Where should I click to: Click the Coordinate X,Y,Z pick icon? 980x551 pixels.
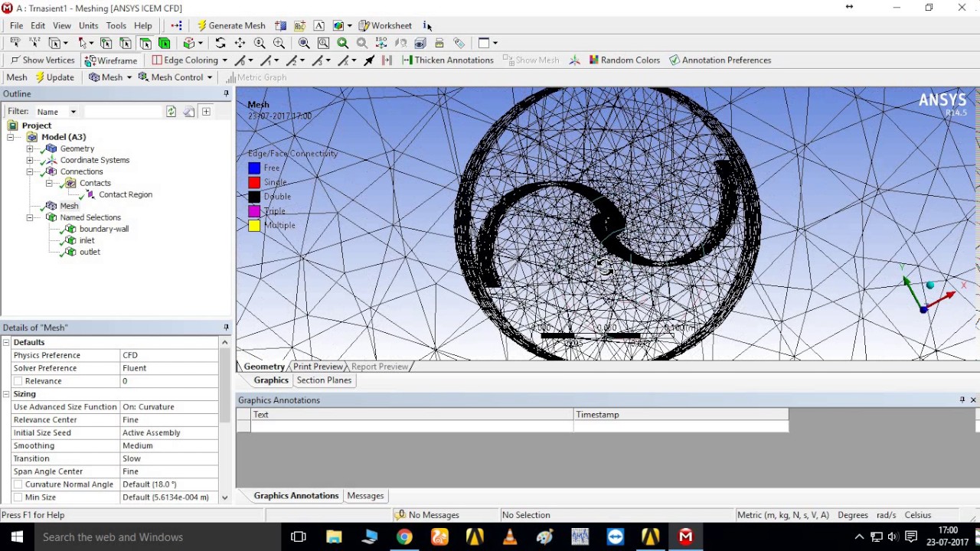pos(34,43)
